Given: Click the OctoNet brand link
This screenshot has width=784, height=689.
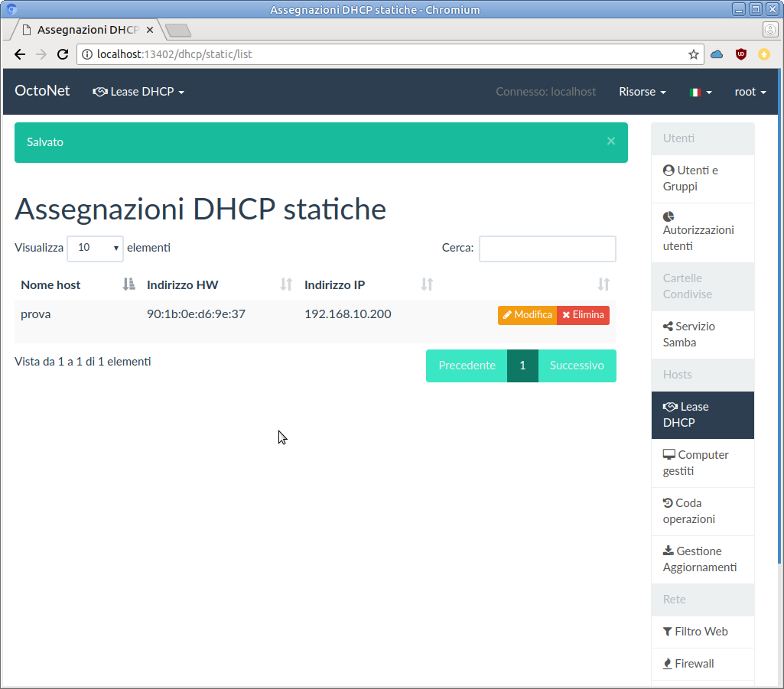Looking at the screenshot, I should [42, 90].
